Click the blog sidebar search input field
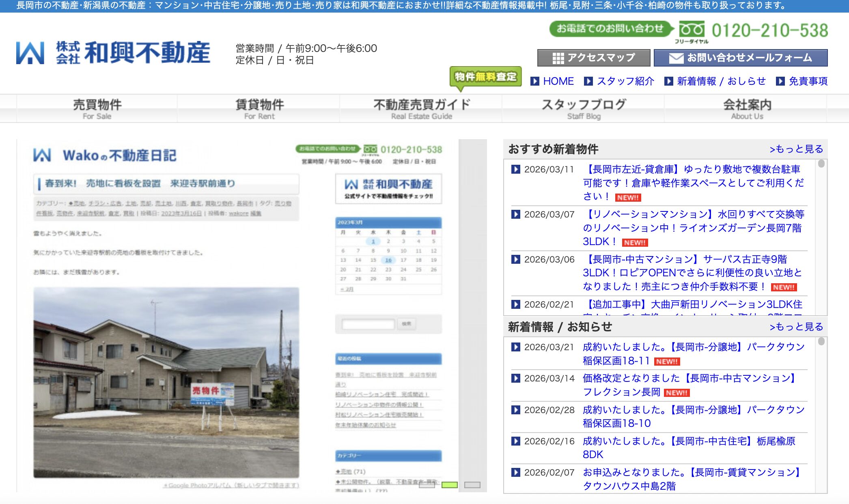849x504 pixels. pos(367,324)
